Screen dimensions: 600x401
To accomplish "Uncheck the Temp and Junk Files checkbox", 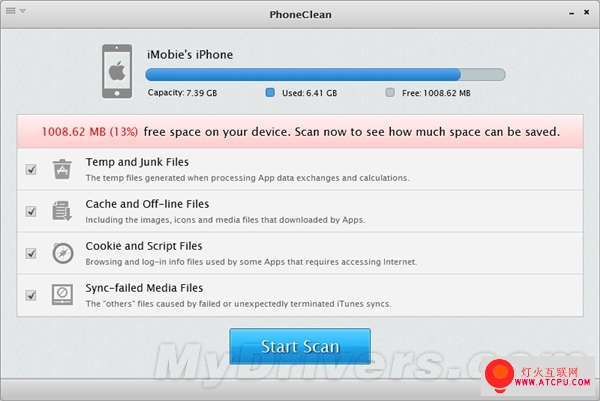I will [31, 170].
